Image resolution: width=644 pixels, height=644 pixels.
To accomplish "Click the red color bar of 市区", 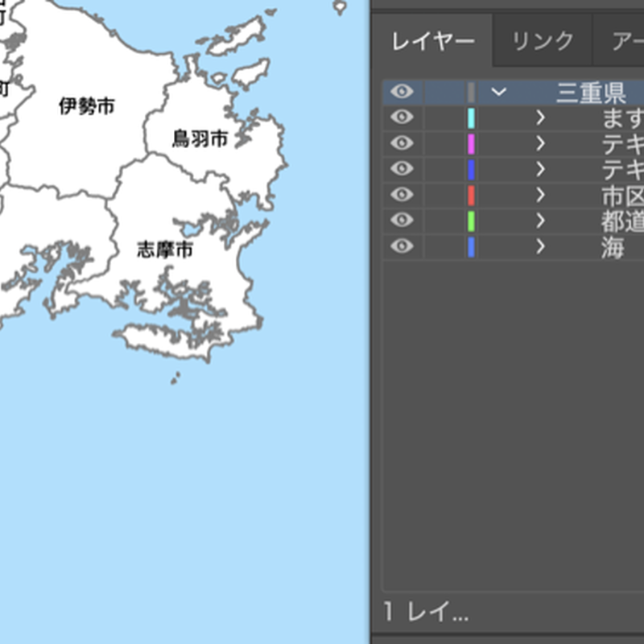I will pos(470,195).
